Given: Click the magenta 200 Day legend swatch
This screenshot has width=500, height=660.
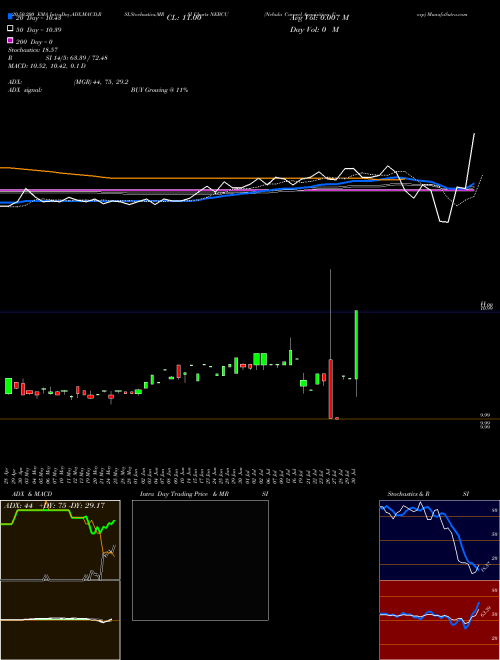Looking at the screenshot, I should [x=11, y=41].
